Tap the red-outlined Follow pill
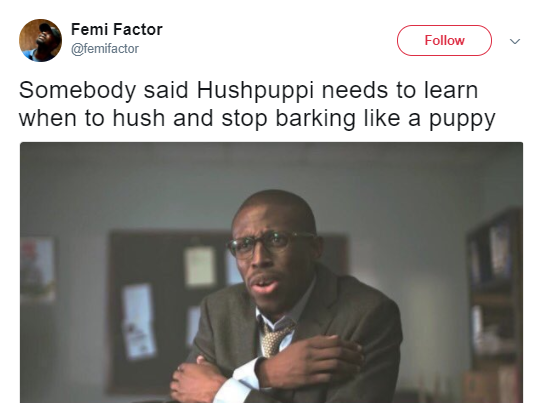 click(444, 40)
